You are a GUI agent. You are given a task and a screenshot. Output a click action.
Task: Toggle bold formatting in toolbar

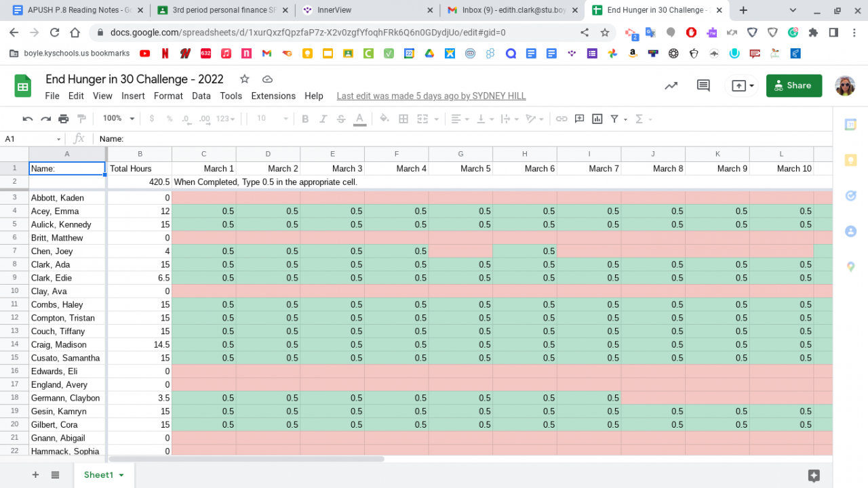pyautogui.click(x=305, y=119)
